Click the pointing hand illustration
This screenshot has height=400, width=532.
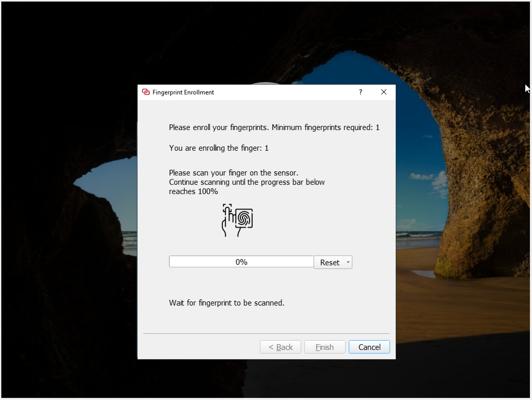pyautogui.click(x=228, y=220)
